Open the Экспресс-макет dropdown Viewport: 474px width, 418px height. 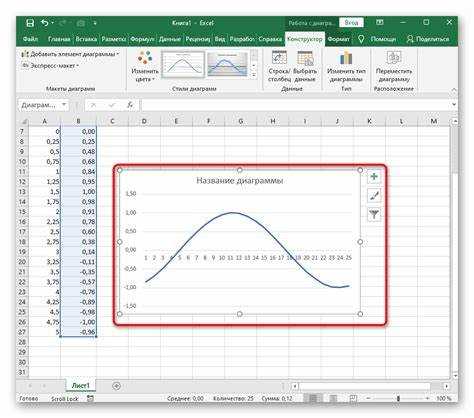pos(50,66)
